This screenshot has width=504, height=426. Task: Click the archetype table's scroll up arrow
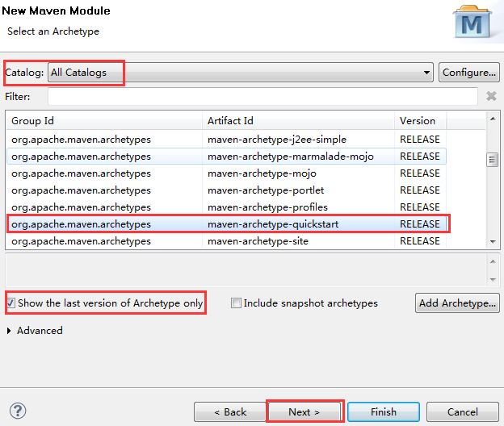click(x=493, y=119)
